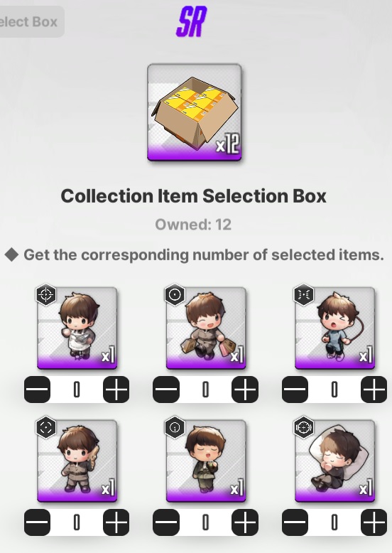Click the hexagon badge on jump rope chibi

[x=304, y=294]
